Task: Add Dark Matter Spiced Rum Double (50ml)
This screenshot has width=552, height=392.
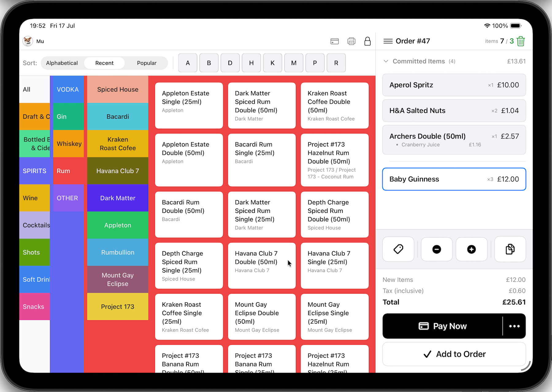Action: tap(262, 106)
